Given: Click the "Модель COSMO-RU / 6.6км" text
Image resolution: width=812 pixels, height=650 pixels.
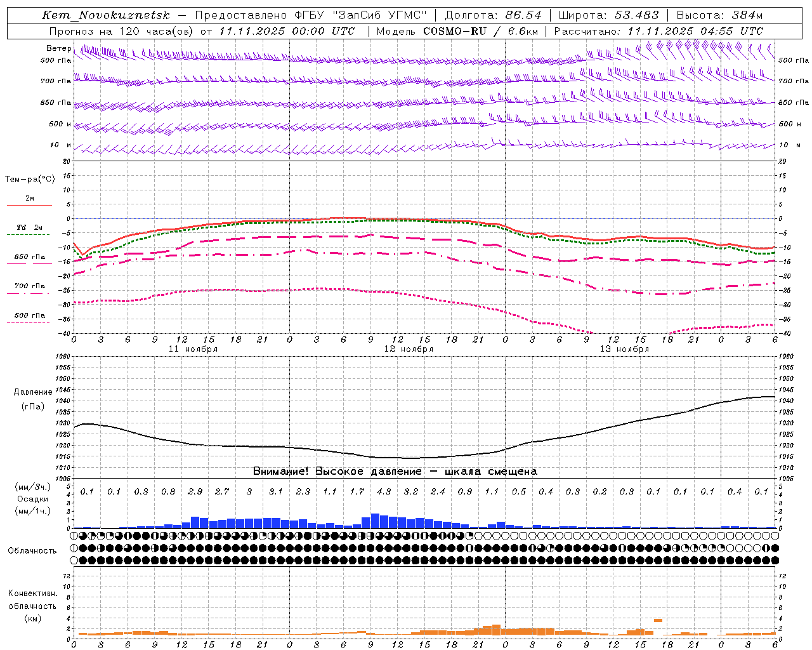Looking at the screenshot, I should pyautogui.click(x=457, y=31).
